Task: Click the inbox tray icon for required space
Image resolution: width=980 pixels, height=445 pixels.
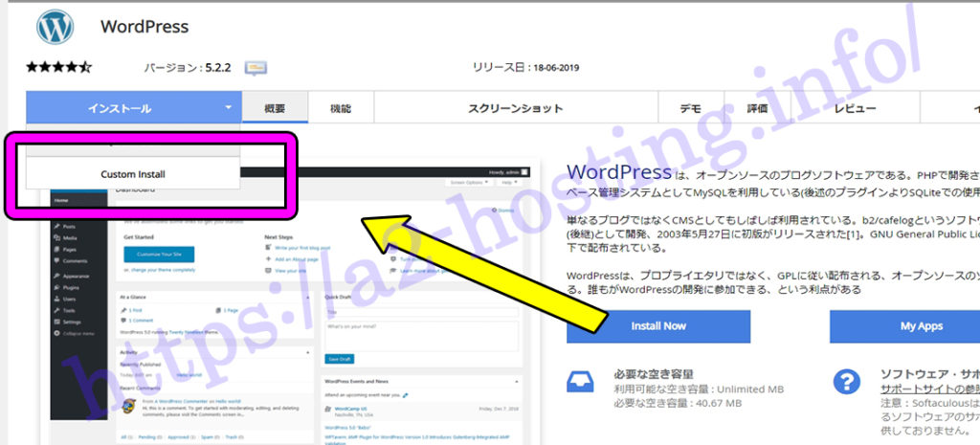Action: click(580, 381)
